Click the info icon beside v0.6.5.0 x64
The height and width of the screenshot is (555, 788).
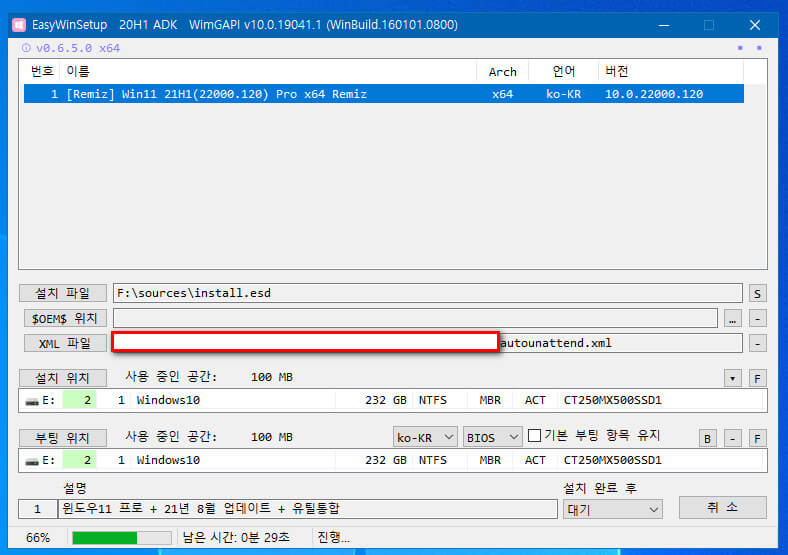tap(26, 48)
